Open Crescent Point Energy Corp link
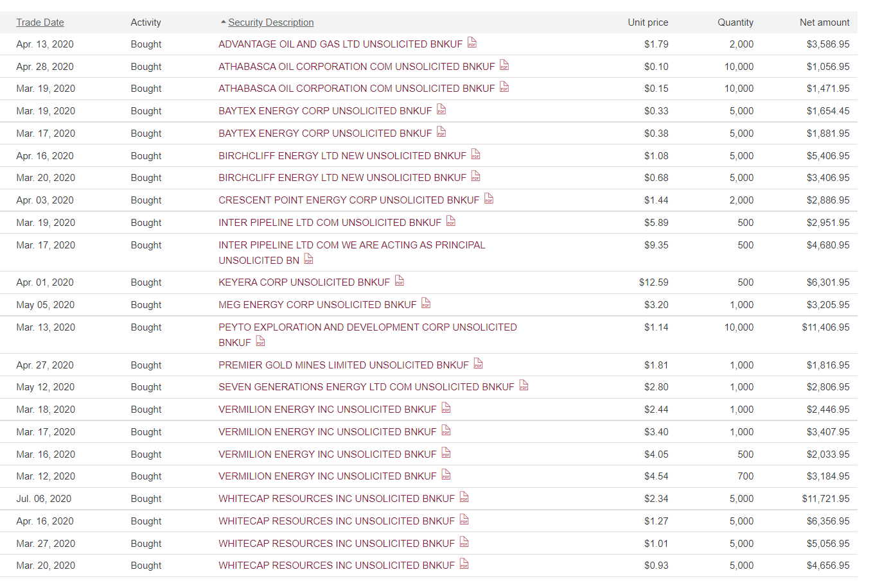This screenshot has height=588, width=873. 349,200
